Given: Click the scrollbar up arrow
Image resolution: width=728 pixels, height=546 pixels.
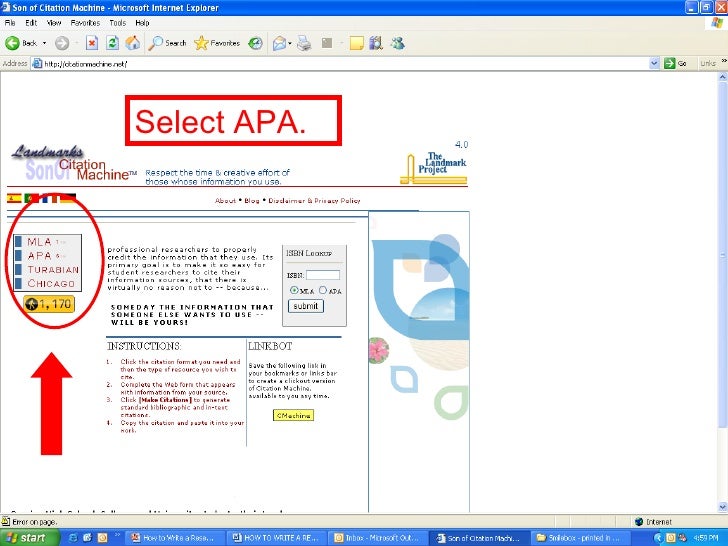Looking at the screenshot, I should click(722, 77).
